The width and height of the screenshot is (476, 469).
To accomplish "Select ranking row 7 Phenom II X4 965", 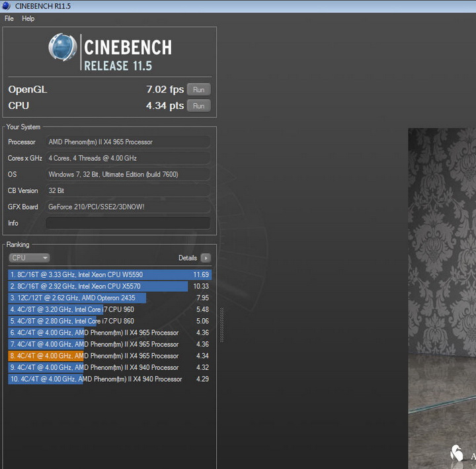I will 110,344.
